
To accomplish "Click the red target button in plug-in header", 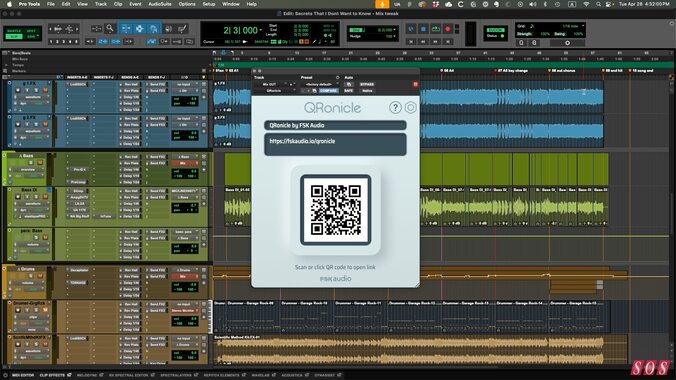I will click(415, 85).
